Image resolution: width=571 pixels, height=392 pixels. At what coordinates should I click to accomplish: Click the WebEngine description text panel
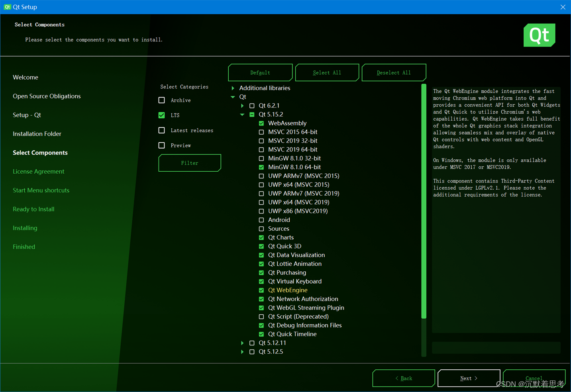pyautogui.click(x=496, y=210)
